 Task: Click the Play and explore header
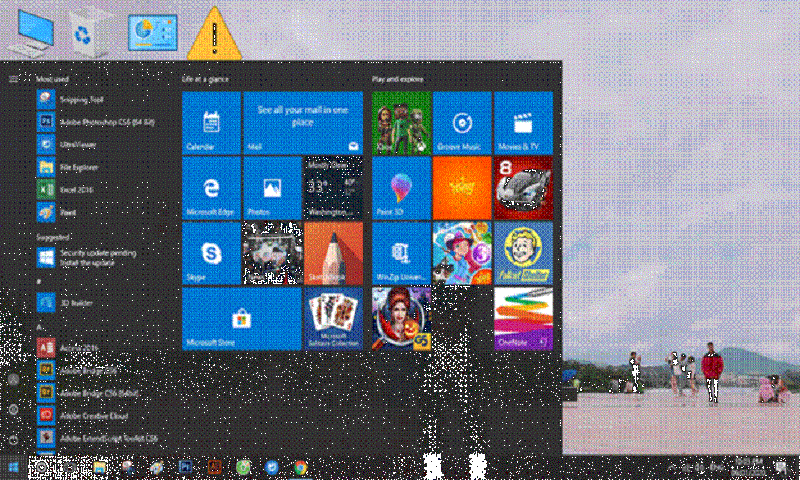397,79
